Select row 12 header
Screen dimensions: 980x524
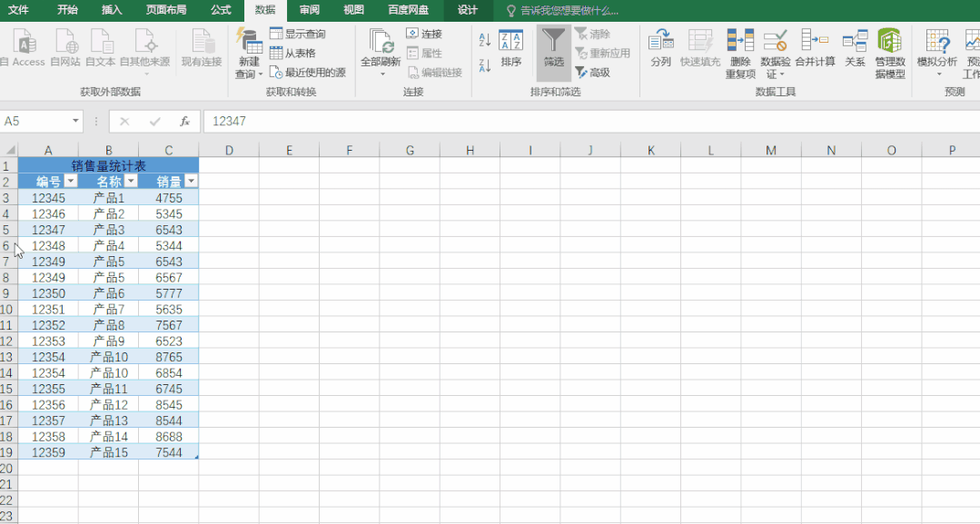[7, 341]
